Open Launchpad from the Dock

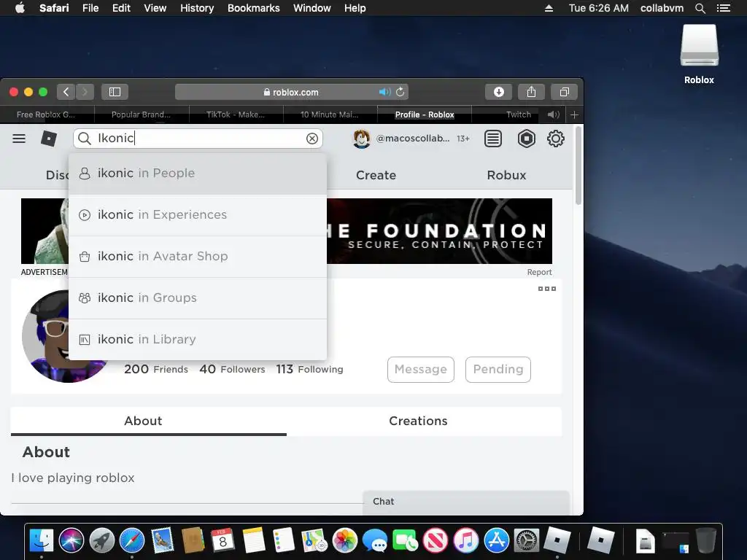tap(102, 540)
